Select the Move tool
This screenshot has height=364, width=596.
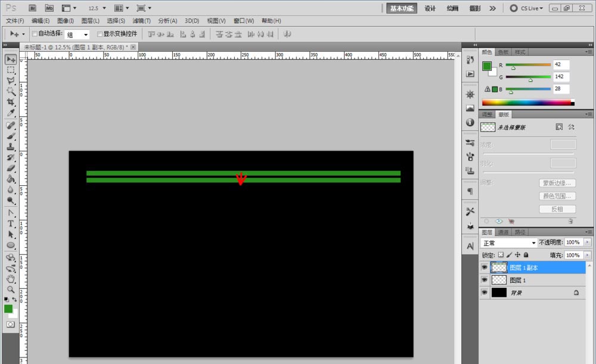click(11, 59)
